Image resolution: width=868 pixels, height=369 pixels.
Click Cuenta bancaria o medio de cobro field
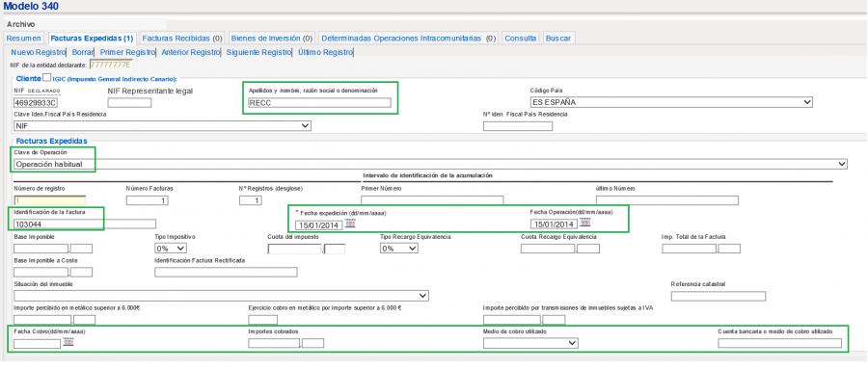(x=779, y=344)
